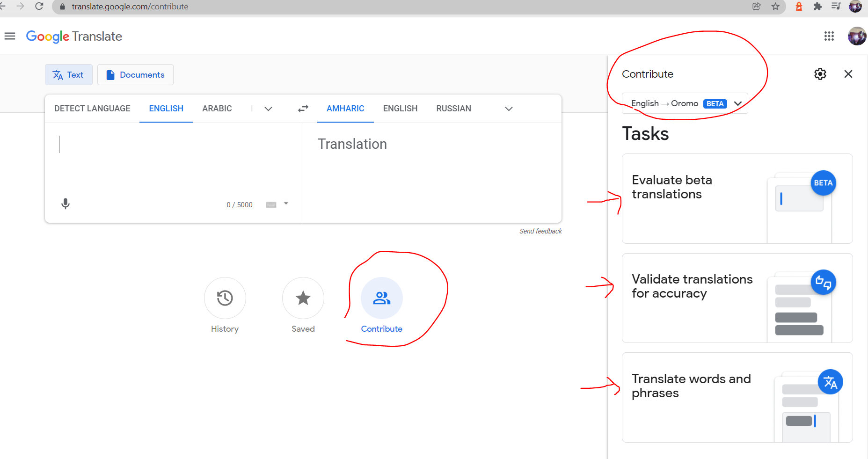Close the Contribute side panel
This screenshot has height=459, width=868.
point(848,74)
